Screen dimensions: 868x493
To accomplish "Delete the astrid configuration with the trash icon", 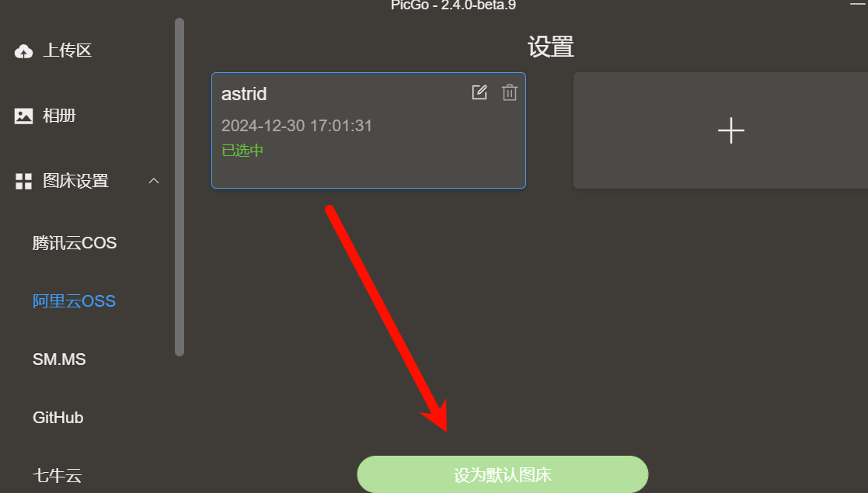I will pyautogui.click(x=509, y=92).
